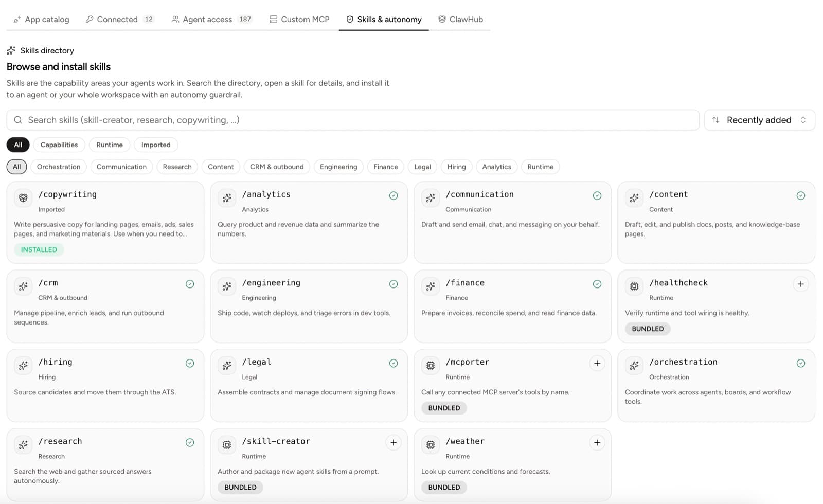Toggle the /finance installed checkmark
The width and height of the screenshot is (823, 504).
[x=597, y=284]
